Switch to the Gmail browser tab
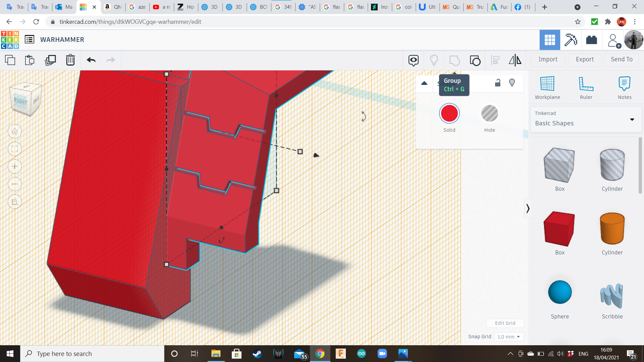The width and height of the screenshot is (644, 362). pos(64,7)
